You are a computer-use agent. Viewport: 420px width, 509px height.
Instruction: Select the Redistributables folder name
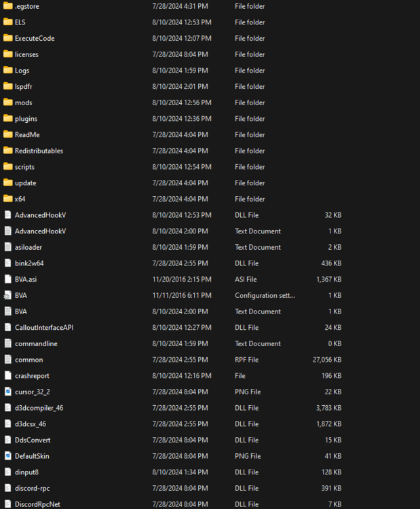tap(39, 151)
